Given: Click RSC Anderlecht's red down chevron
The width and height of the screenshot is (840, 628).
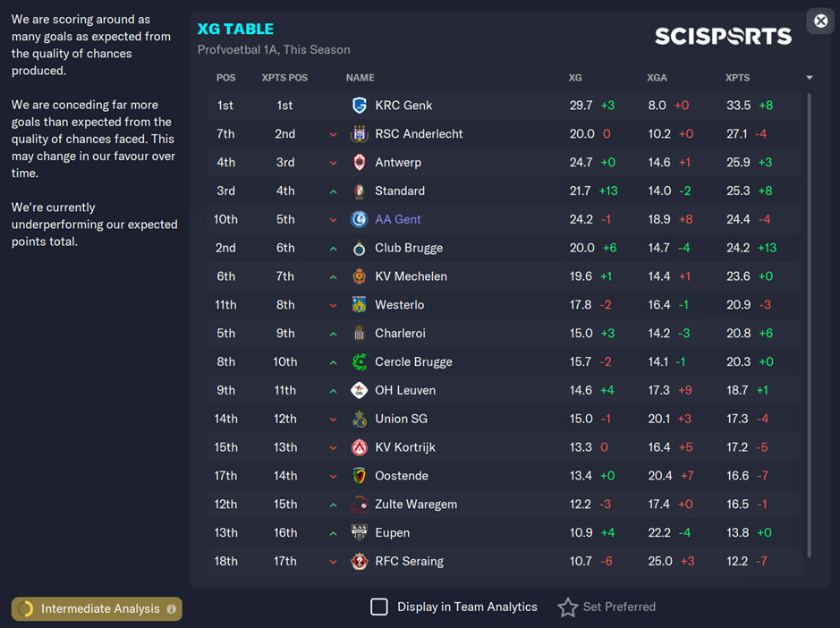Looking at the screenshot, I should coord(333,134).
